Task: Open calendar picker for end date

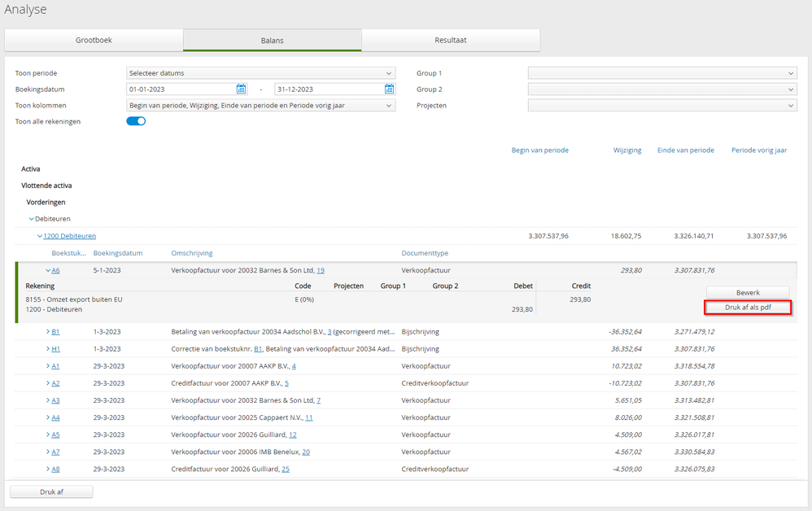Action: [x=389, y=90]
